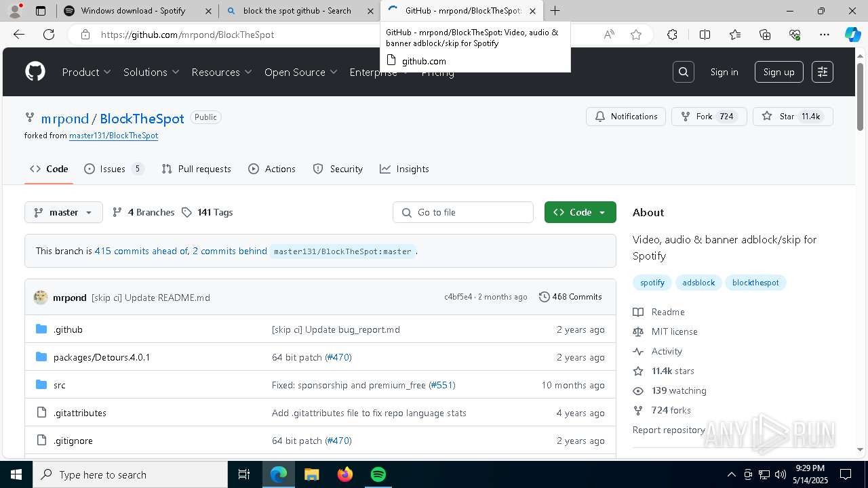The width and height of the screenshot is (868, 488).
Task: Star the repository with Star button
Action: coord(793,117)
